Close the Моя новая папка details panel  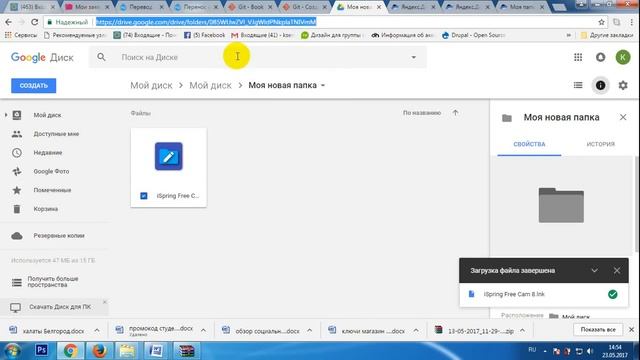623,118
